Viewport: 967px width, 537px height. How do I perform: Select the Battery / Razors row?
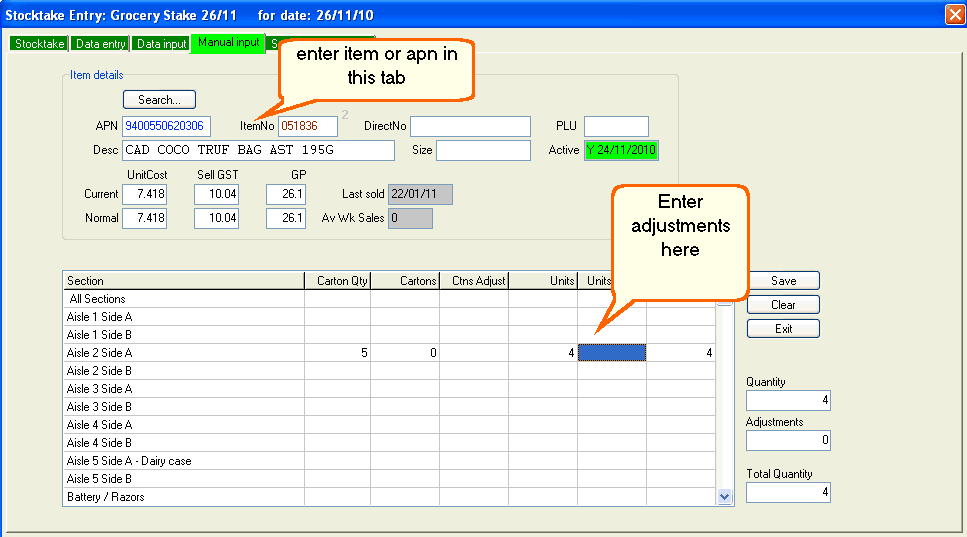pos(389,497)
